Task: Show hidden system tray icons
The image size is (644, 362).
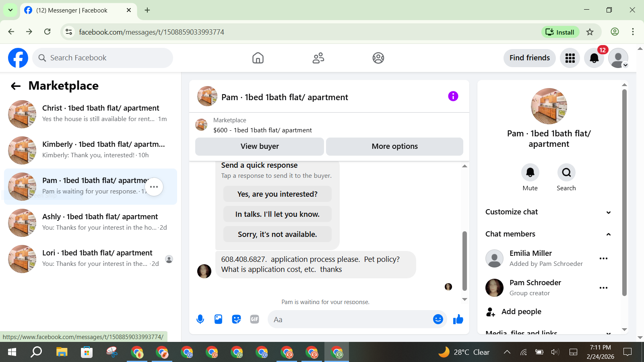Action: tap(507, 352)
